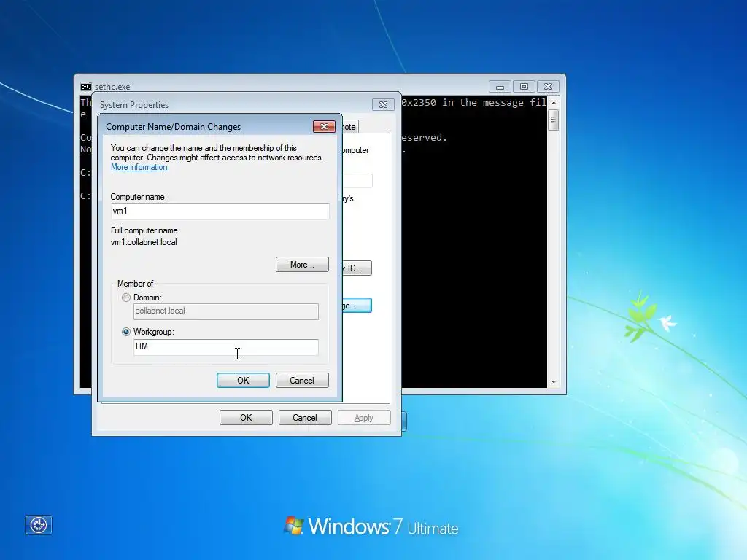Cancel the Computer Name/Domain Changes dialog
This screenshot has height=560, width=747.
click(302, 381)
